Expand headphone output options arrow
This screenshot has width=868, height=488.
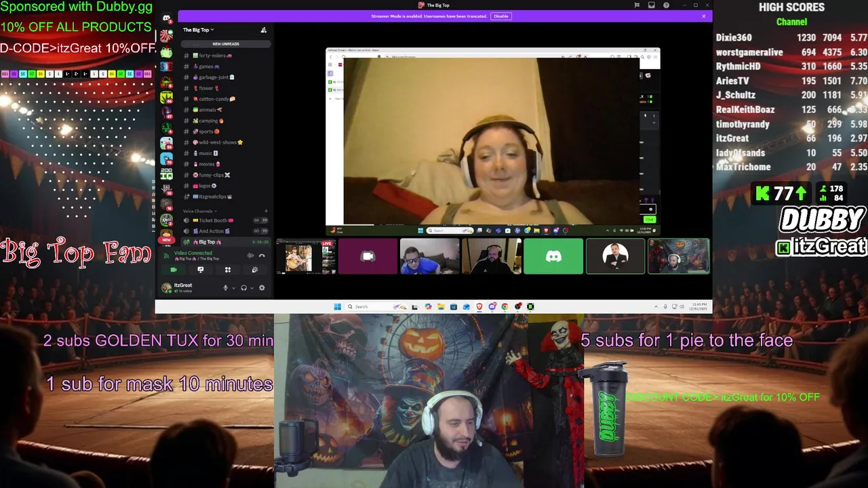click(252, 288)
